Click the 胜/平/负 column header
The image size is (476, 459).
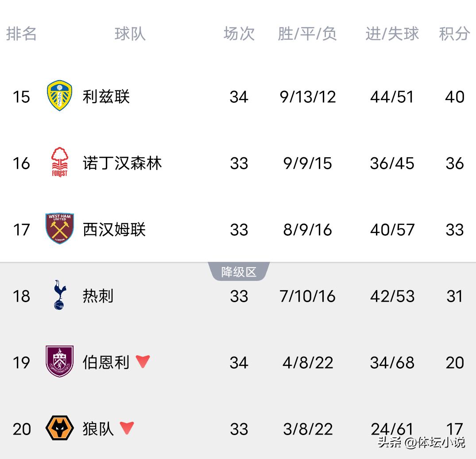point(307,34)
